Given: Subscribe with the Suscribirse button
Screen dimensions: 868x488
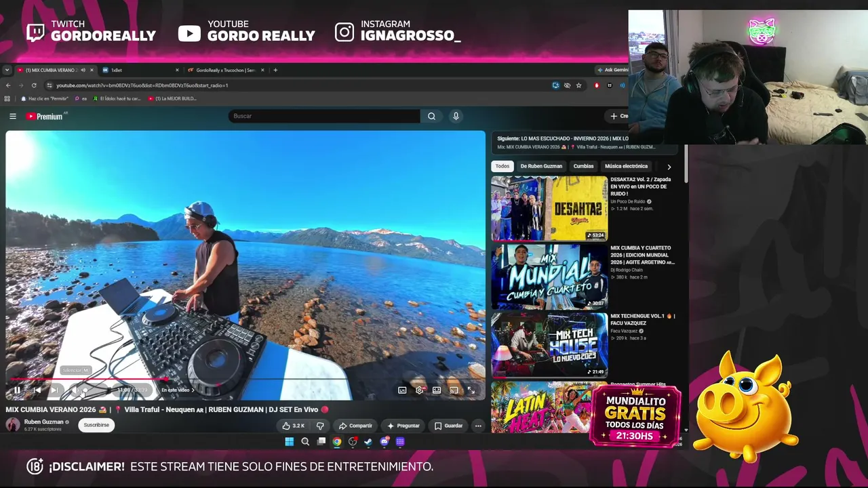Looking at the screenshot, I should pyautogui.click(x=96, y=425).
